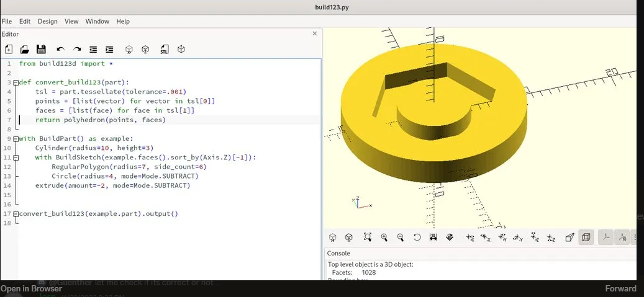644x297 pixels.
Task: Collapse the convert_build123 function fold marker
Action: (x=16, y=82)
